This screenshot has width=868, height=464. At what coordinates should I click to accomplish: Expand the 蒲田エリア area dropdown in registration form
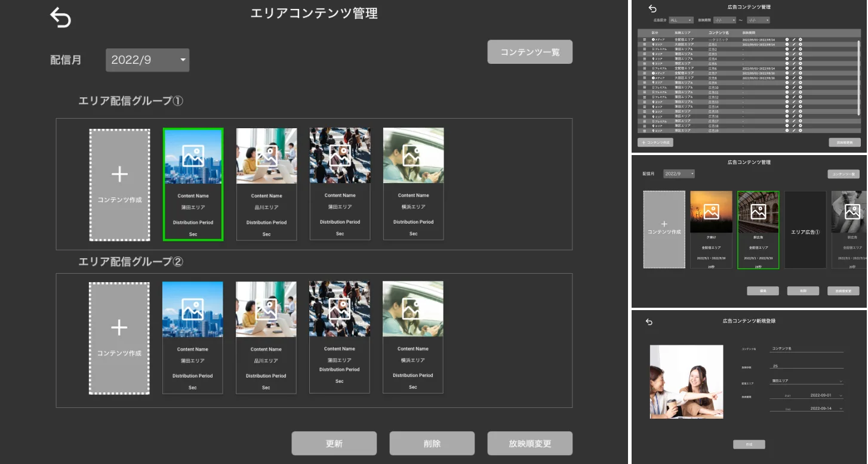tap(807, 381)
